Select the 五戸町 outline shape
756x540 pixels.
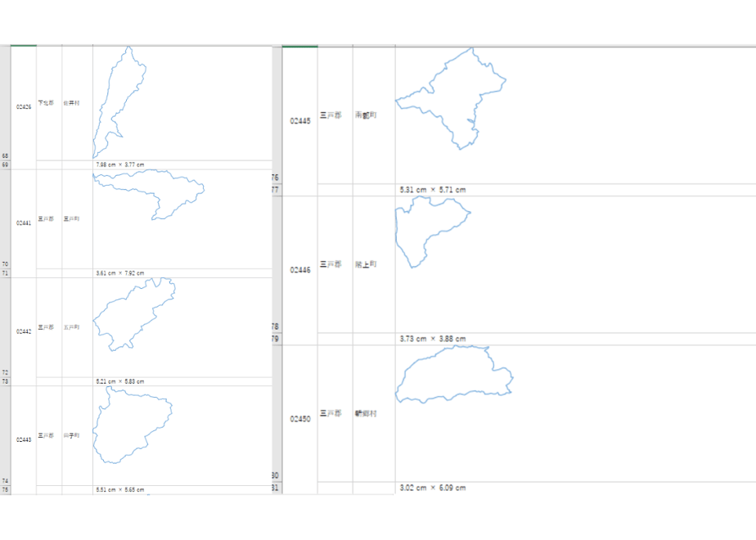click(x=134, y=314)
